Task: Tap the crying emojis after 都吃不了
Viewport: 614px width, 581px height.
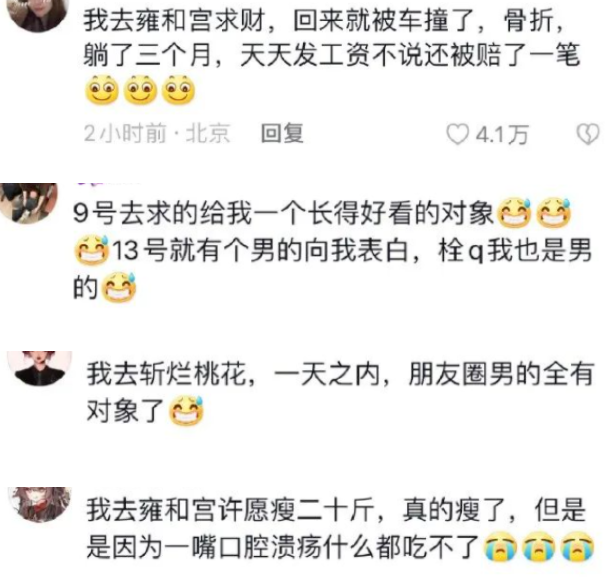Action: pos(539,547)
